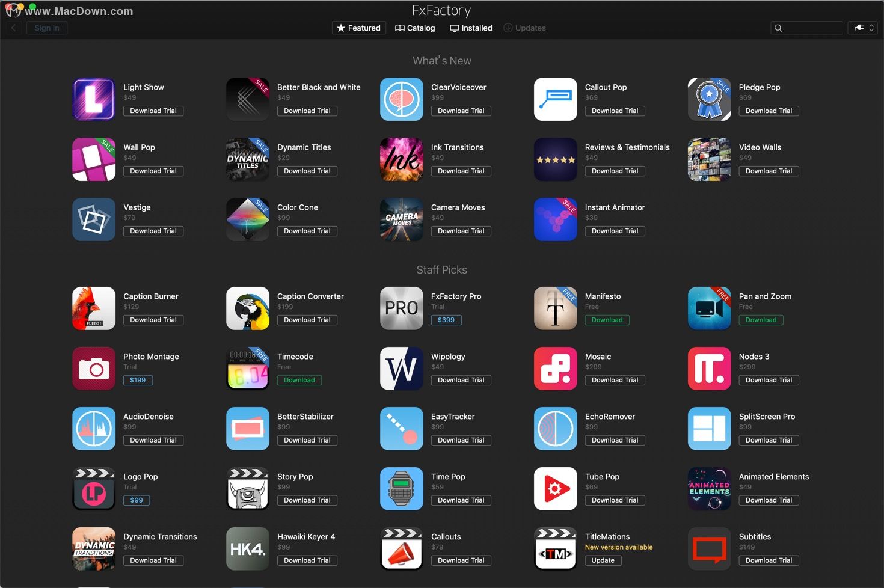
Task: Open the Wall Pop icon
Action: (94, 159)
